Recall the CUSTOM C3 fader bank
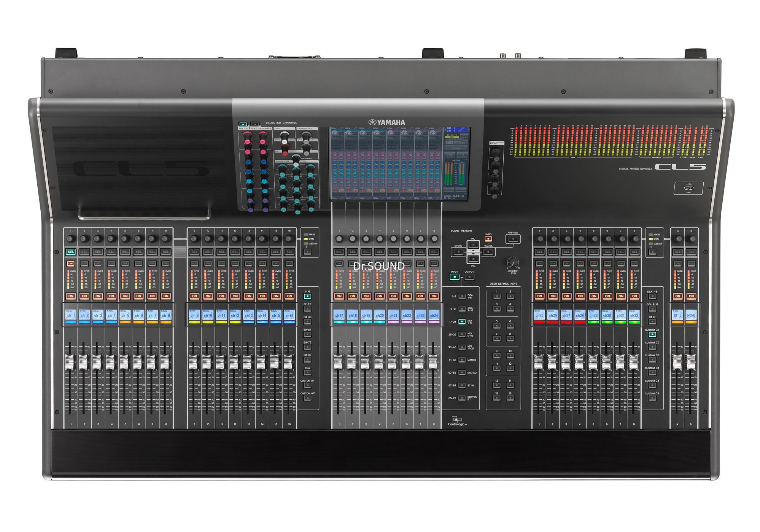The image size is (760, 532). click(x=652, y=360)
